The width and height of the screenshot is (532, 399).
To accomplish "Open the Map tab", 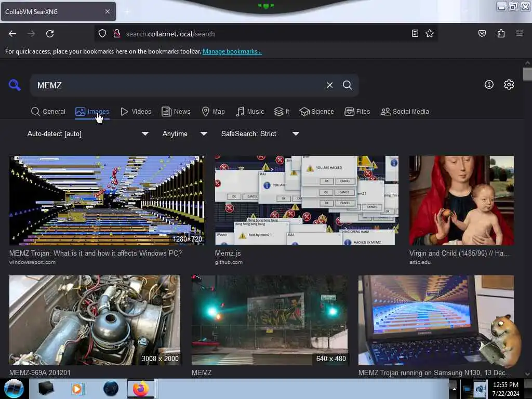I will coord(213,112).
